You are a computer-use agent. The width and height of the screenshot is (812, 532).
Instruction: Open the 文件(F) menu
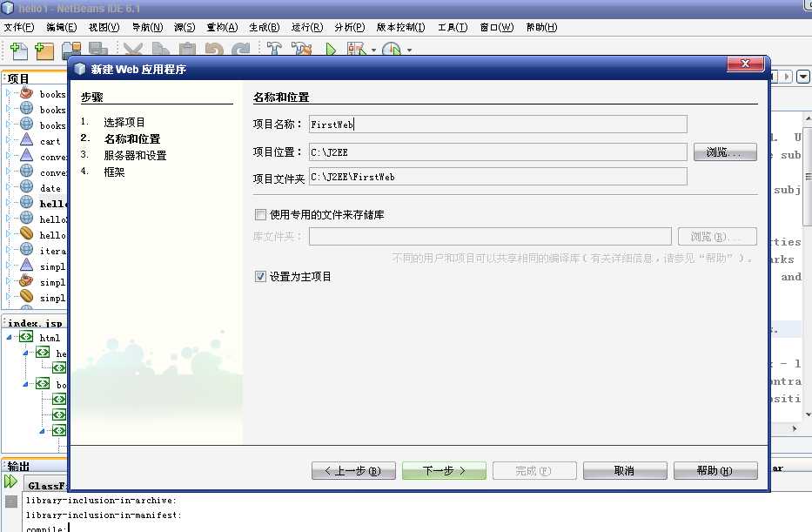pos(19,27)
